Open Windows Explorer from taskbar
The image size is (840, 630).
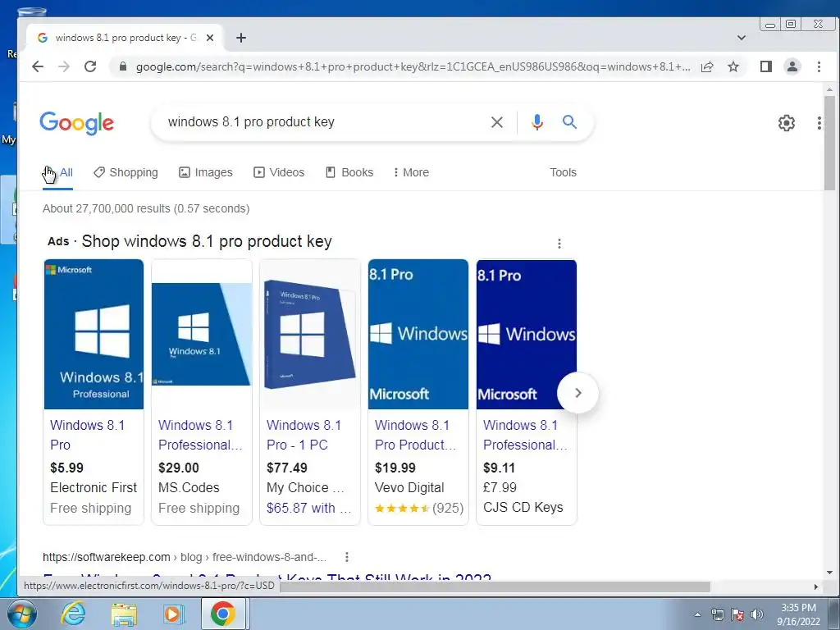click(124, 614)
